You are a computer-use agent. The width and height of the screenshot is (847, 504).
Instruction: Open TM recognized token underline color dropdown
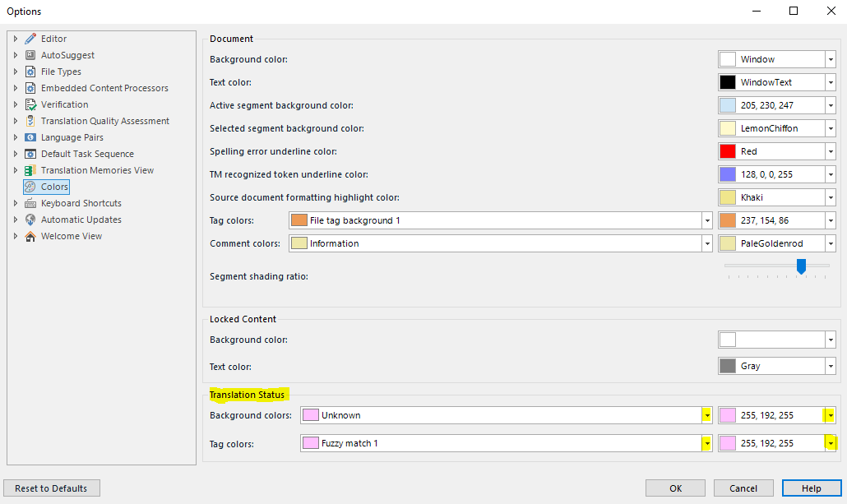831,174
